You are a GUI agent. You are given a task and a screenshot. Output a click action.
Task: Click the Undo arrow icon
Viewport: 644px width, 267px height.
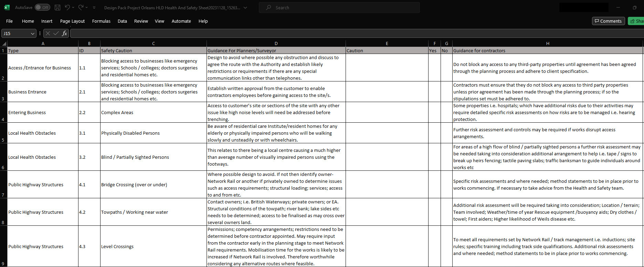(67, 7)
